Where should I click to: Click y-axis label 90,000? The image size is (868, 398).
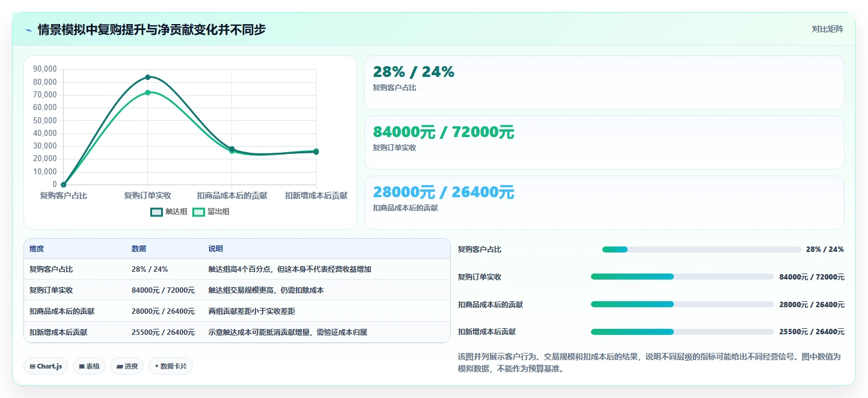click(x=45, y=69)
